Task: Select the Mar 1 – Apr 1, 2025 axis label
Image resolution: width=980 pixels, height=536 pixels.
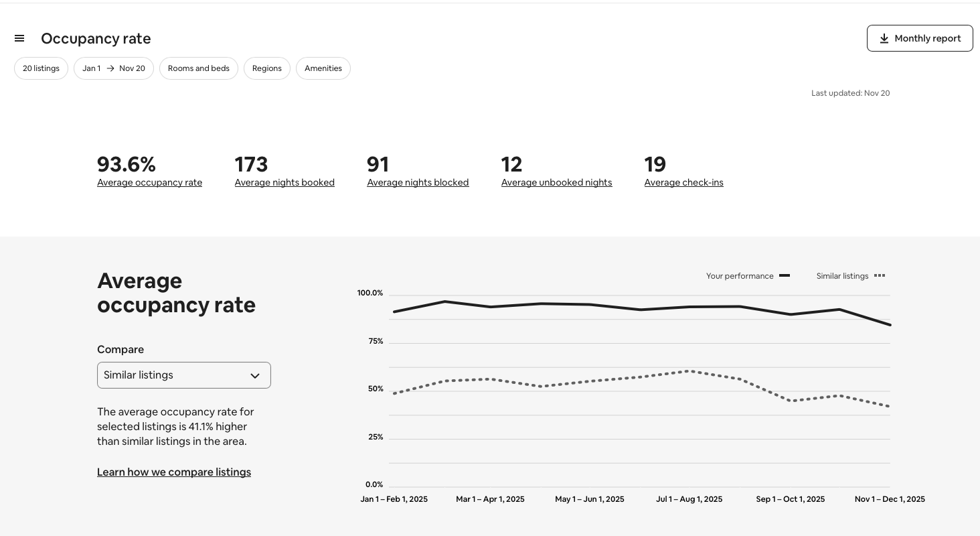Action: click(x=490, y=499)
